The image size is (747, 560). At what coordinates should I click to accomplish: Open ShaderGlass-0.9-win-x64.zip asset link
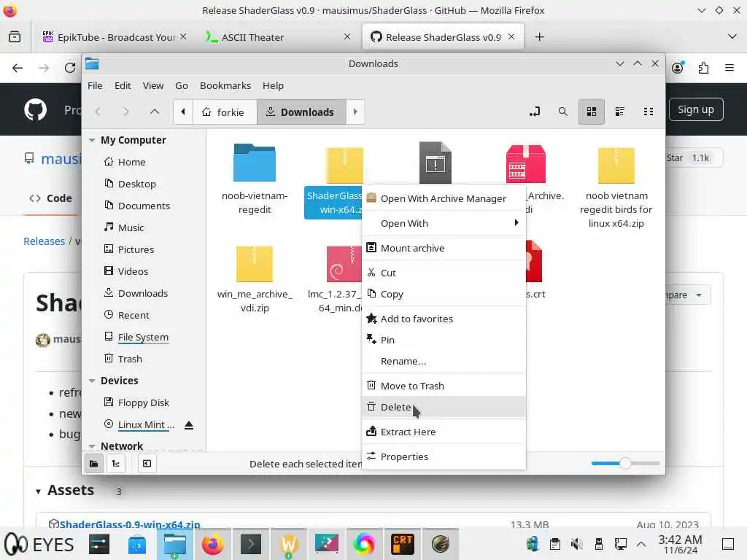[x=130, y=524]
